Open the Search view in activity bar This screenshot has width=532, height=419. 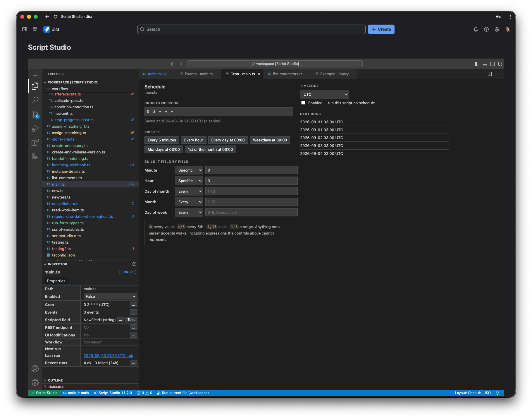pyautogui.click(x=35, y=100)
